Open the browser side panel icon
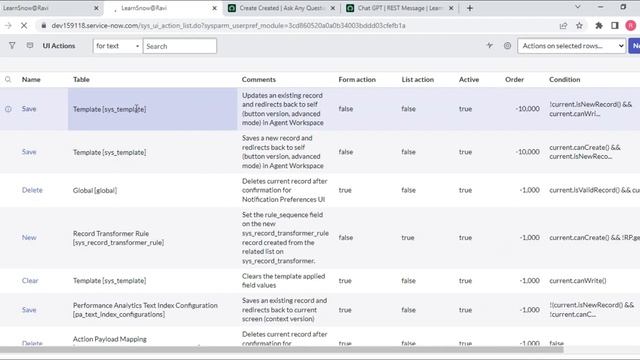 [615, 25]
